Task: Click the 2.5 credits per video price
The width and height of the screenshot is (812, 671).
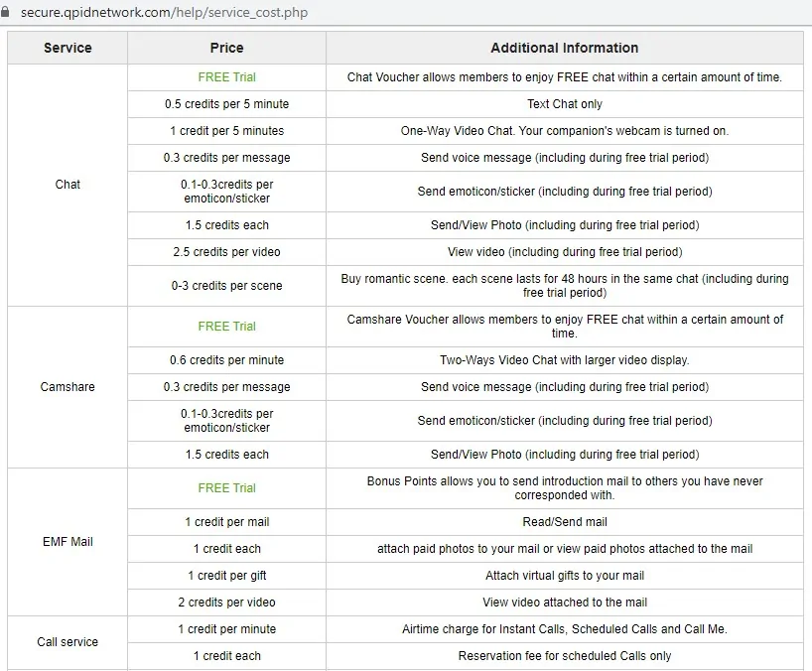Action: [226, 252]
